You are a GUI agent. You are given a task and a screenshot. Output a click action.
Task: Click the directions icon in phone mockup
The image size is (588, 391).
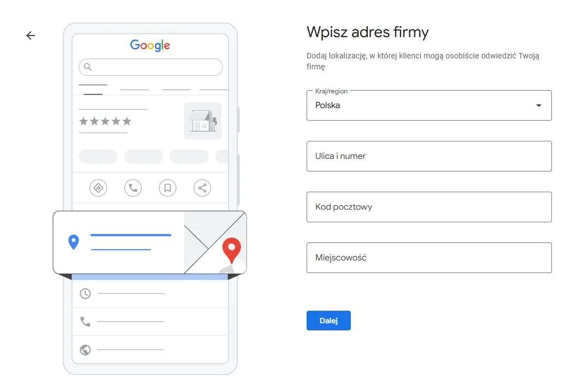coord(98,188)
